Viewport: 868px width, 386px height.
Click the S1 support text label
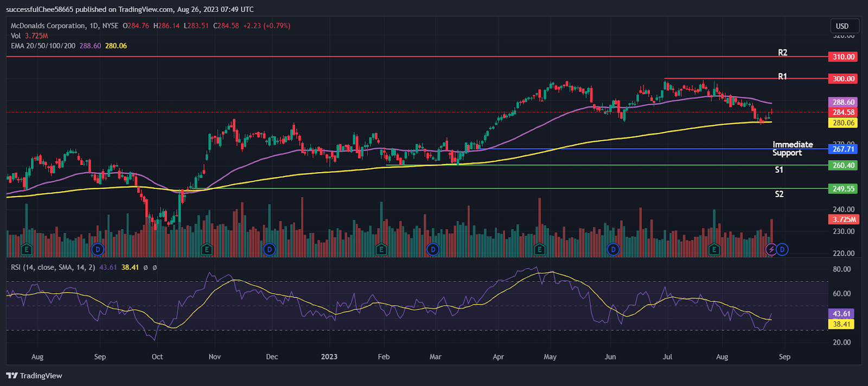779,170
